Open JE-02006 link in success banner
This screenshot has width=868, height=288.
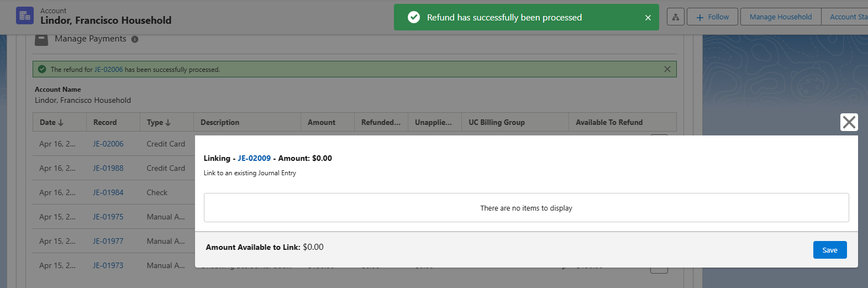point(108,70)
